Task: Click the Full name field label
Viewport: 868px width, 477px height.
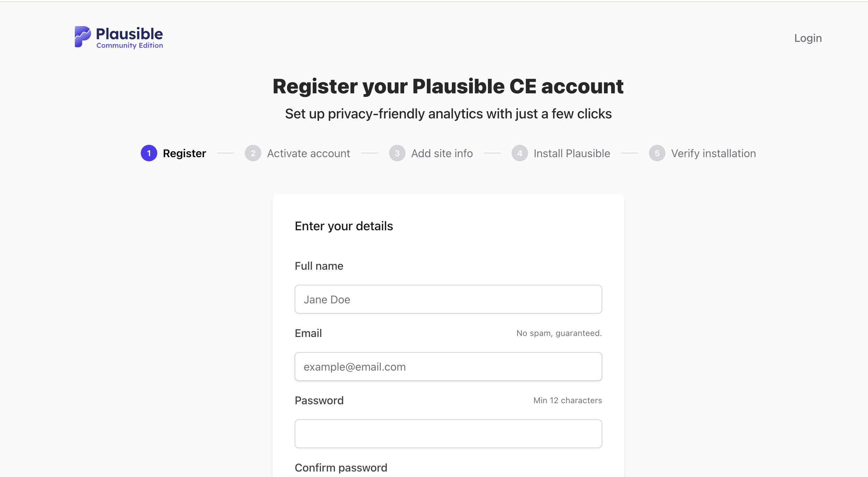Action: click(319, 266)
